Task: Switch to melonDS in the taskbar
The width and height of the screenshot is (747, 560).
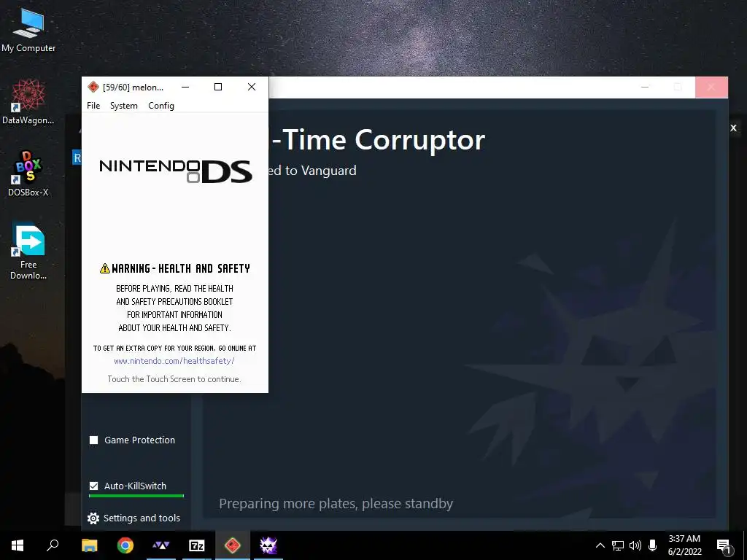Action: (x=233, y=545)
